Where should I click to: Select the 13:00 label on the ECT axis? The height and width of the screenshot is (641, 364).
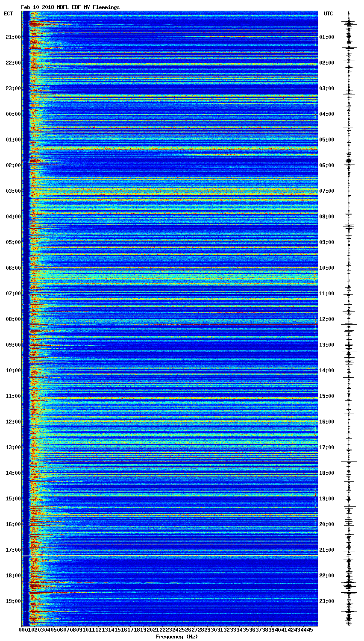tap(13, 447)
